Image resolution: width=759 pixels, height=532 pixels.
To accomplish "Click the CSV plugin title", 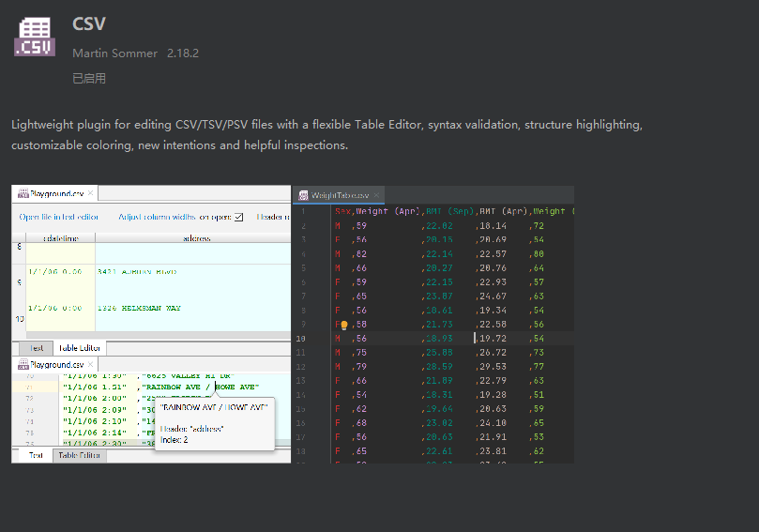I will click(x=88, y=23).
